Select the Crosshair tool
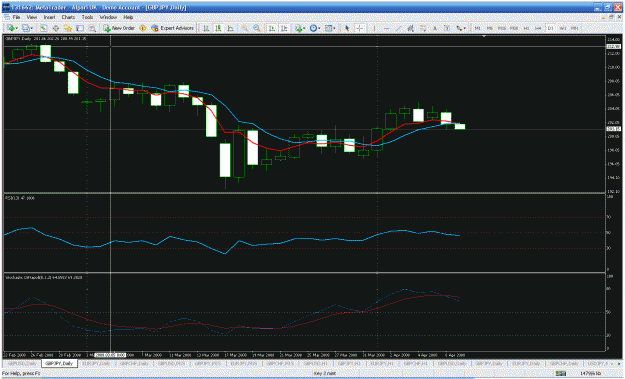Image resolution: width=625 pixels, height=379 pixels. [x=360, y=28]
